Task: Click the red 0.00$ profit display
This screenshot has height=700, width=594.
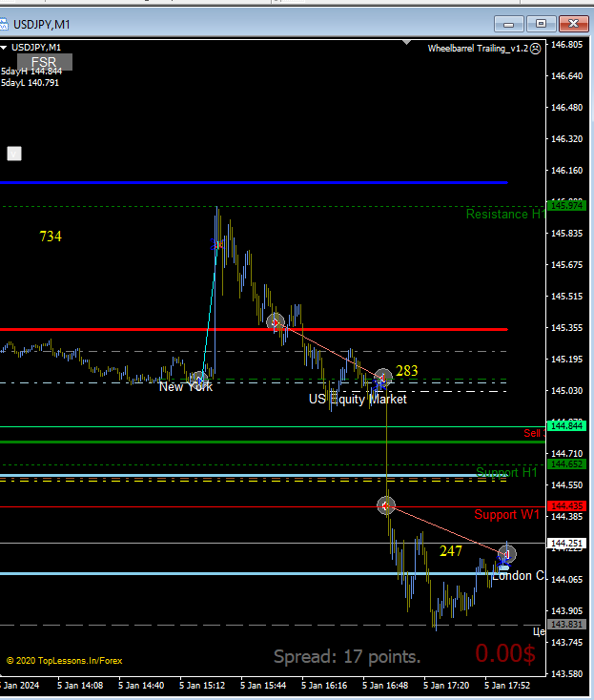Action: tap(505, 653)
